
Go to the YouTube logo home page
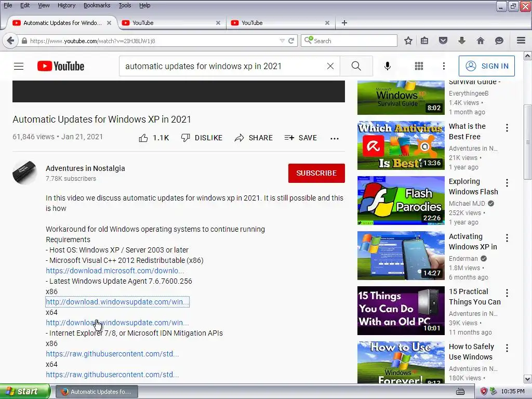tap(61, 66)
